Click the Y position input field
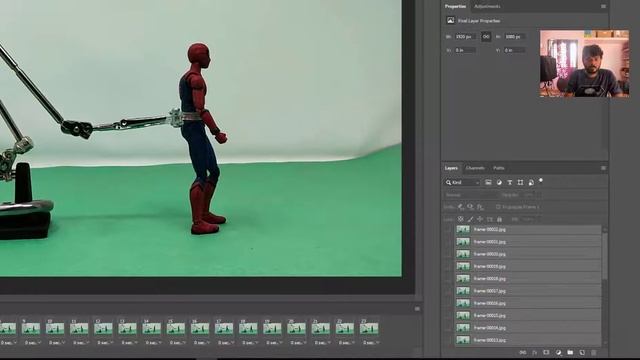Viewport: 640px width, 360px height. [x=515, y=50]
